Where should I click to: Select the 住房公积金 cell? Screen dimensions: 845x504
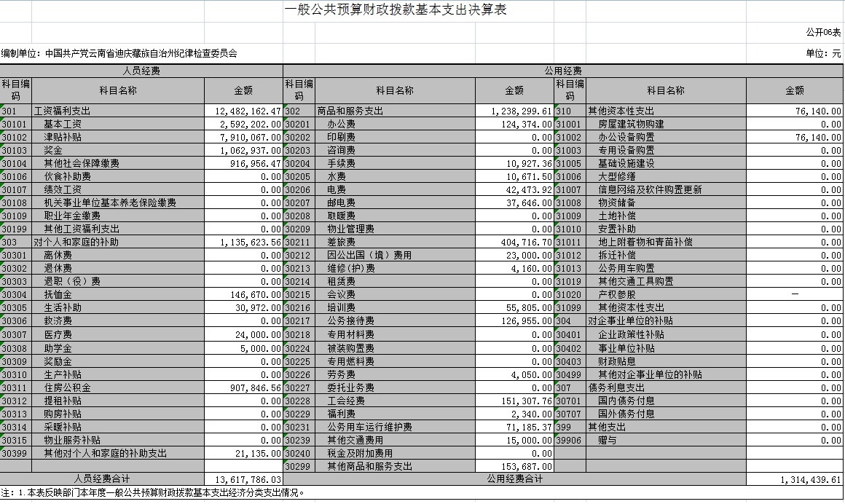(x=118, y=387)
